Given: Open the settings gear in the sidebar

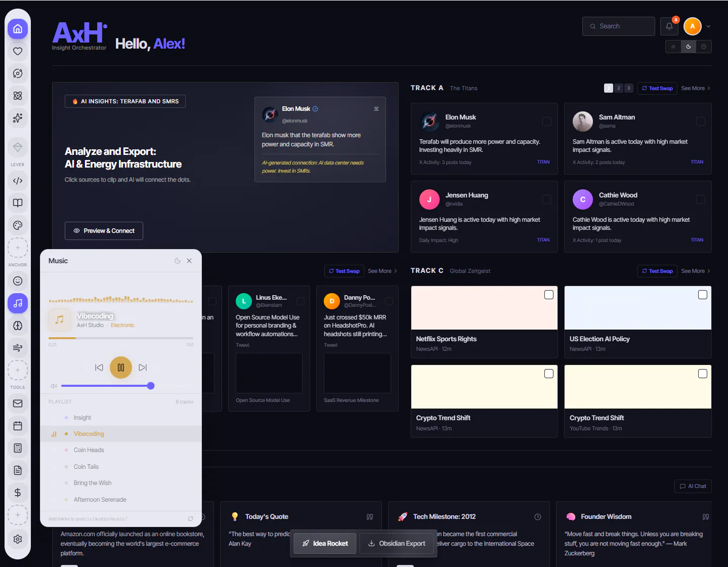Looking at the screenshot, I should coord(18,539).
